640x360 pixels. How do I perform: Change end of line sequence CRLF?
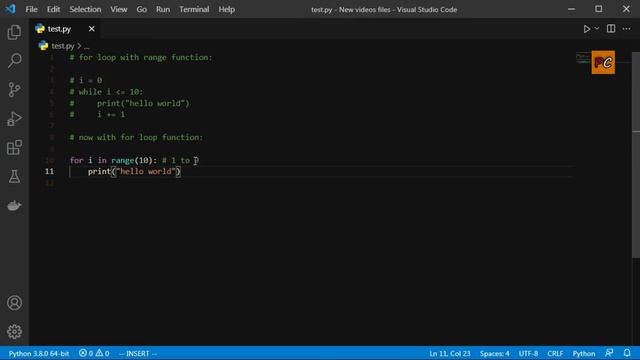click(555, 353)
